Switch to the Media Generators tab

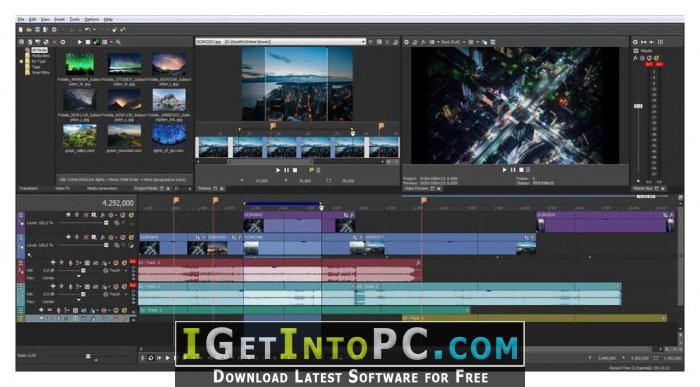pyautogui.click(x=102, y=189)
